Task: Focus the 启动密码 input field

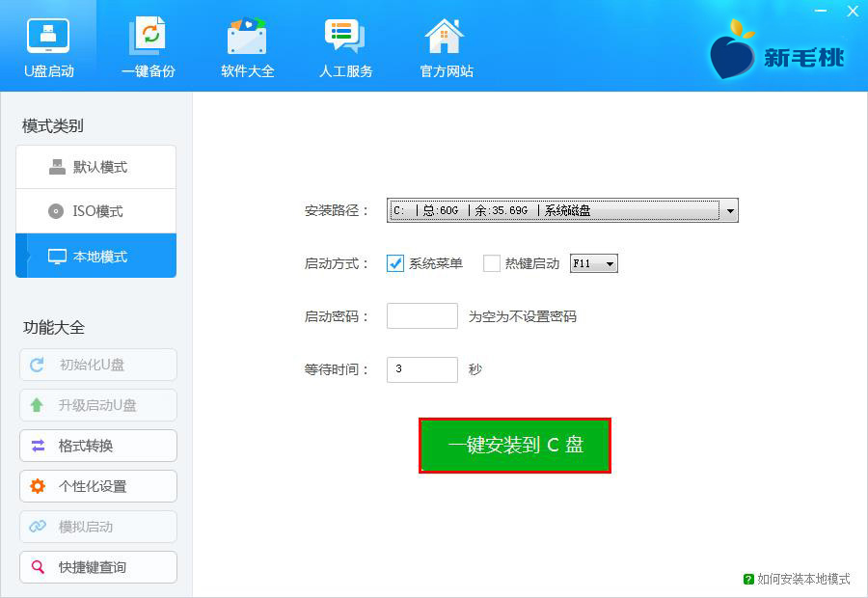Action: (422, 316)
